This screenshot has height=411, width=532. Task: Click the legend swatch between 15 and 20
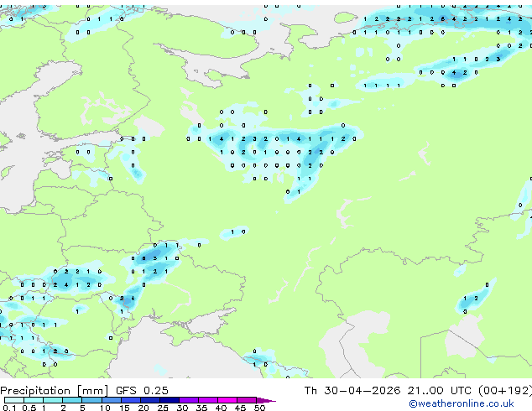[x=130, y=400]
